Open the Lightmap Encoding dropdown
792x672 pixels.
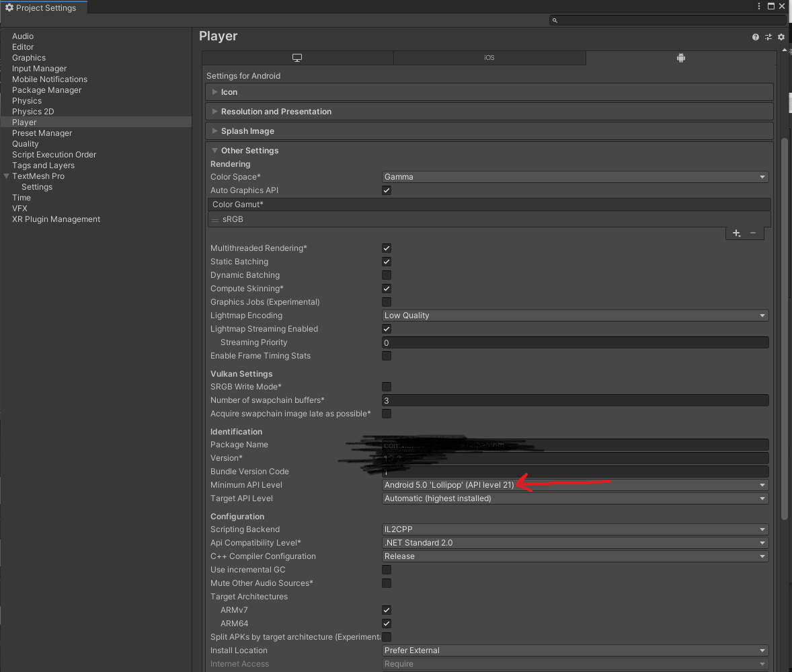[x=575, y=315]
